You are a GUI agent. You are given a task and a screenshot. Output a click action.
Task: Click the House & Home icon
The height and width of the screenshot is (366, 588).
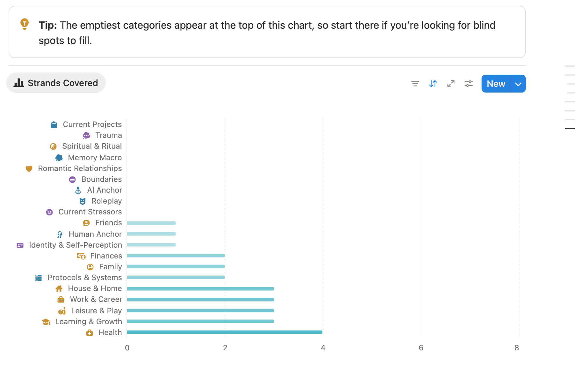point(59,289)
